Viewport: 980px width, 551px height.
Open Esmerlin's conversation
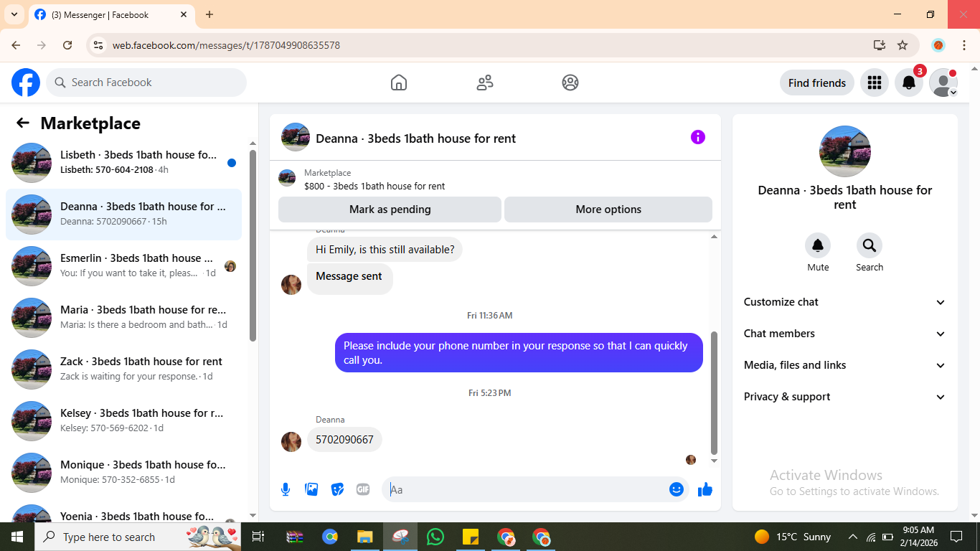(124, 266)
